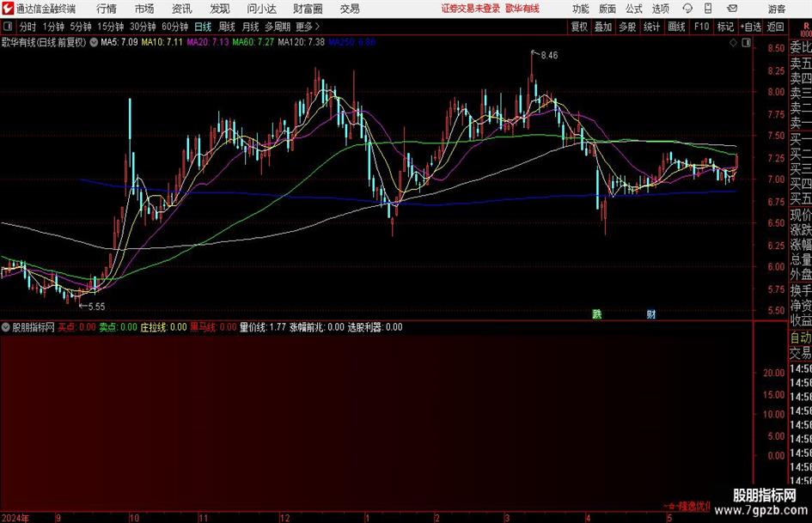Open the 财富圈 menu
The image size is (812, 523).
pos(308,9)
